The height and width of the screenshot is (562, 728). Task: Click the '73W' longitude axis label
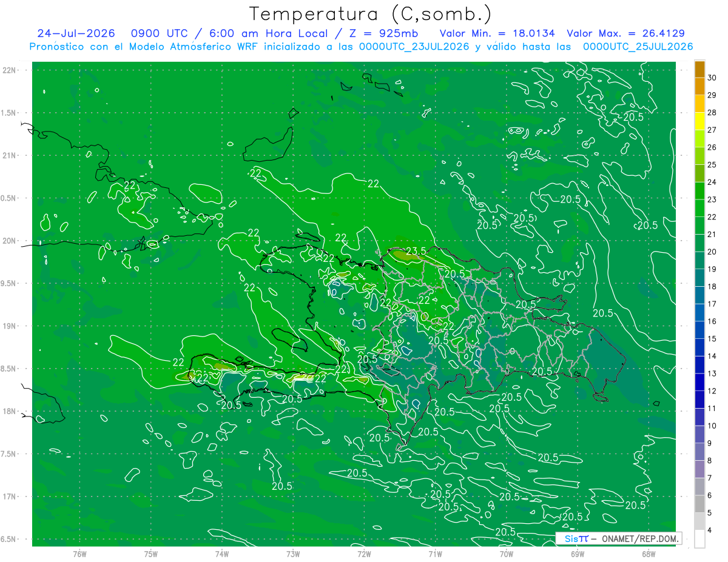293,554
